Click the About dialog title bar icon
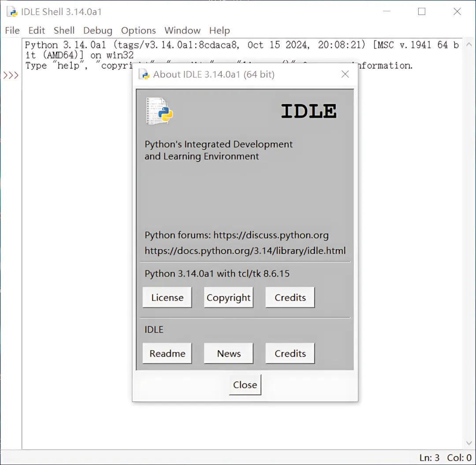Screen dimensions: 476x465 pyautogui.click(x=144, y=74)
